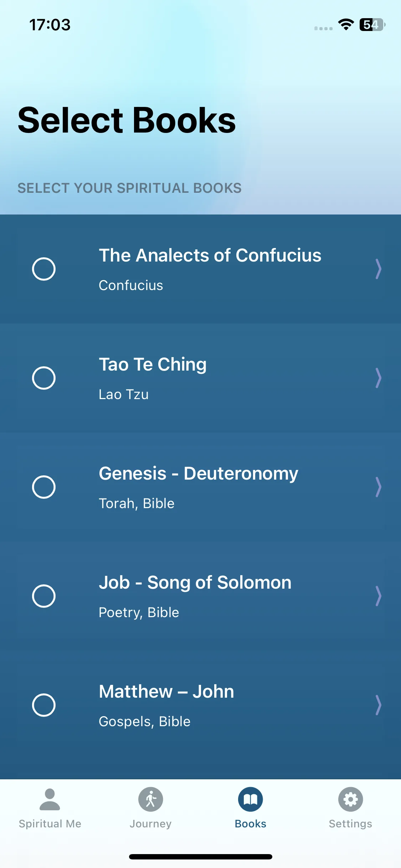Open the Spiritual Me person icon
Image resolution: width=401 pixels, height=868 pixels.
pyautogui.click(x=50, y=799)
